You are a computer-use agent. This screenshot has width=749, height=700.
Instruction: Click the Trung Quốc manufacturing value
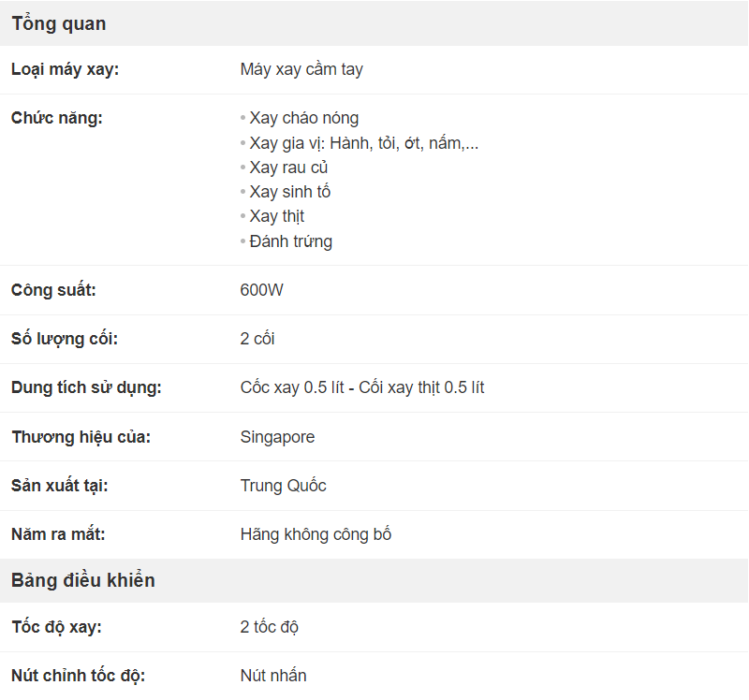coord(283,486)
